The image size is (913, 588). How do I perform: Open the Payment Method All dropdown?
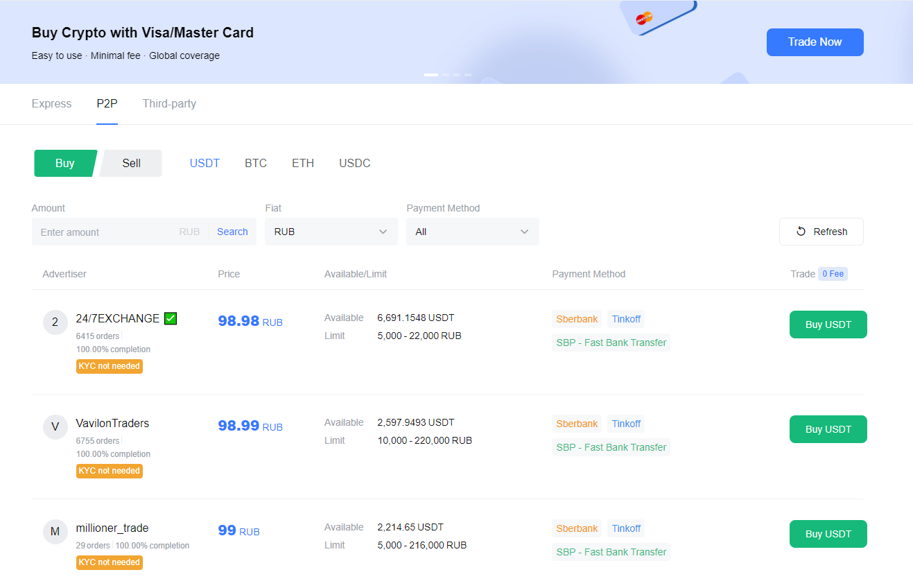pyautogui.click(x=473, y=232)
